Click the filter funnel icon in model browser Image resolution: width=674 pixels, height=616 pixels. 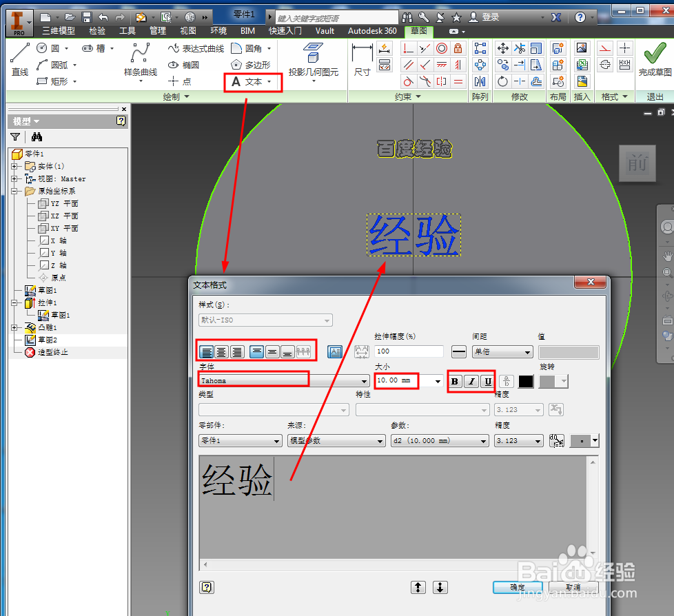[x=15, y=137]
